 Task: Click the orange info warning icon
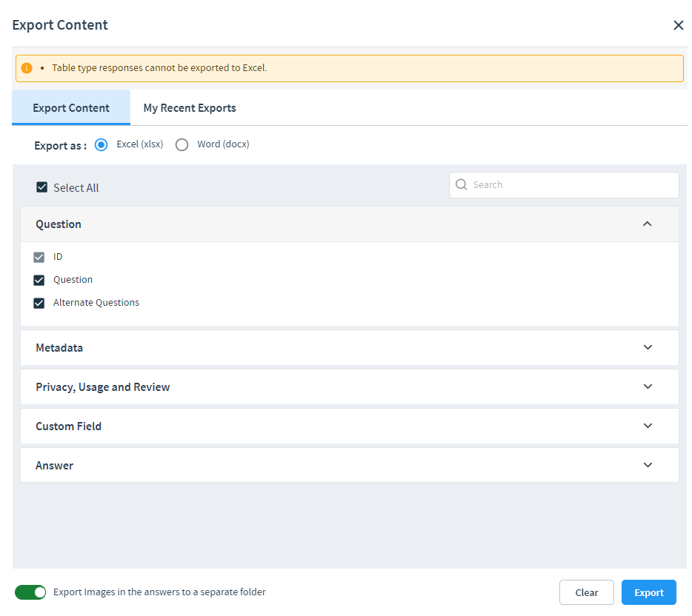pos(27,68)
